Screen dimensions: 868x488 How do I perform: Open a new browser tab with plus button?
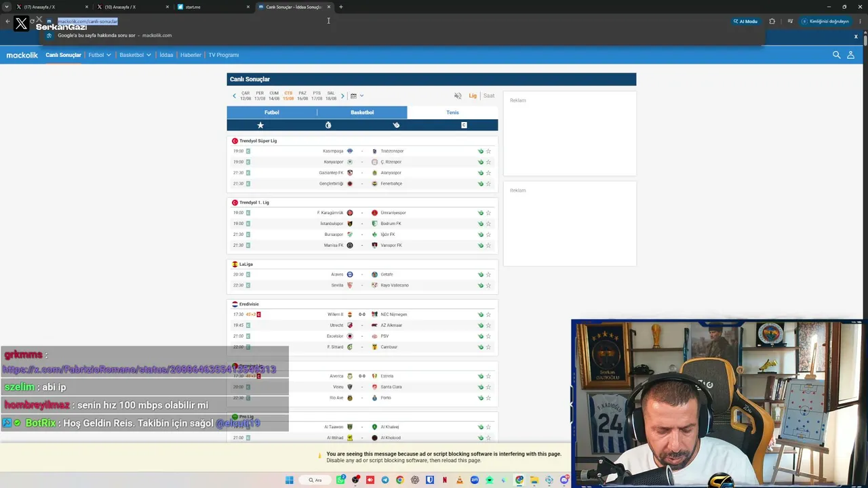(x=340, y=7)
